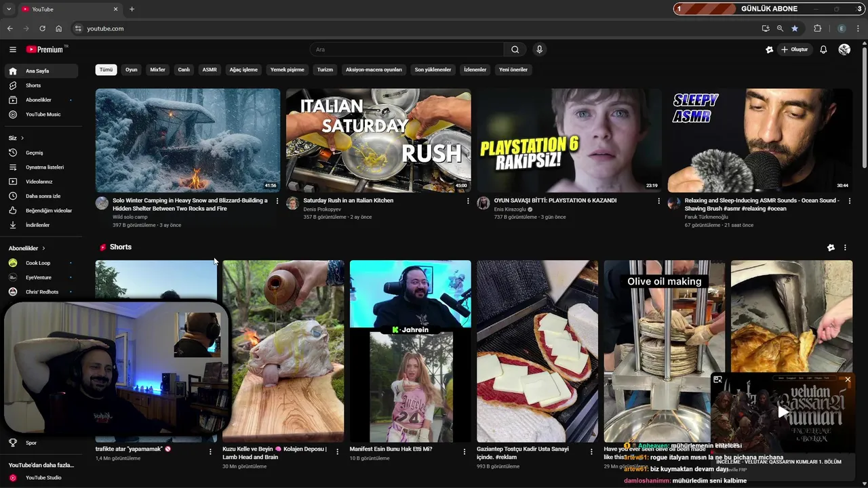The image size is (868, 488).
Task: Select the Yemek pişirme chip
Action: (x=288, y=70)
